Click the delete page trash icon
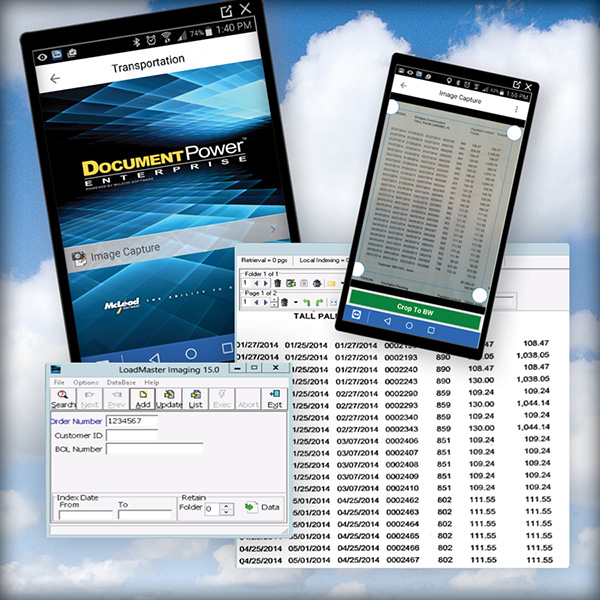Screen dimensions: 600x600 coord(284,302)
